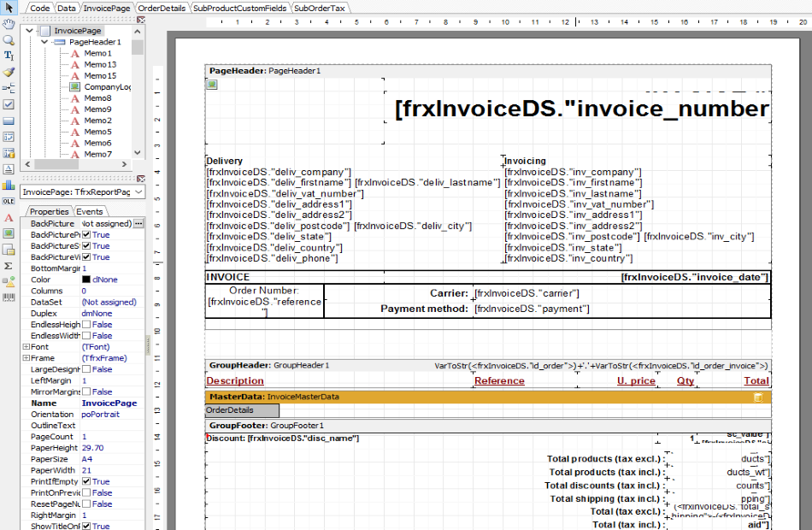Screen dimensions: 812x530
Task: Insert a system sum (Sigma) memo
Action: point(9,265)
